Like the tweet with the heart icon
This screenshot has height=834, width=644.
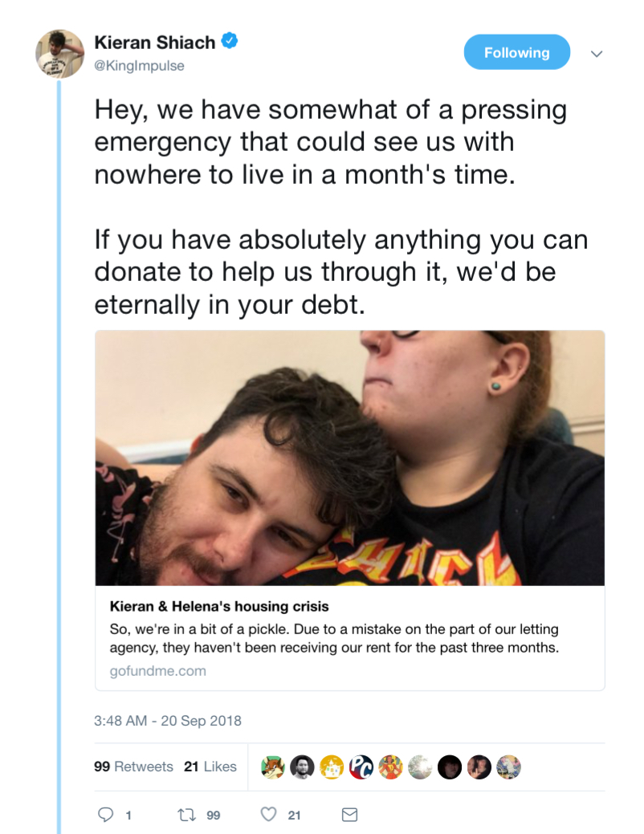tap(269, 814)
